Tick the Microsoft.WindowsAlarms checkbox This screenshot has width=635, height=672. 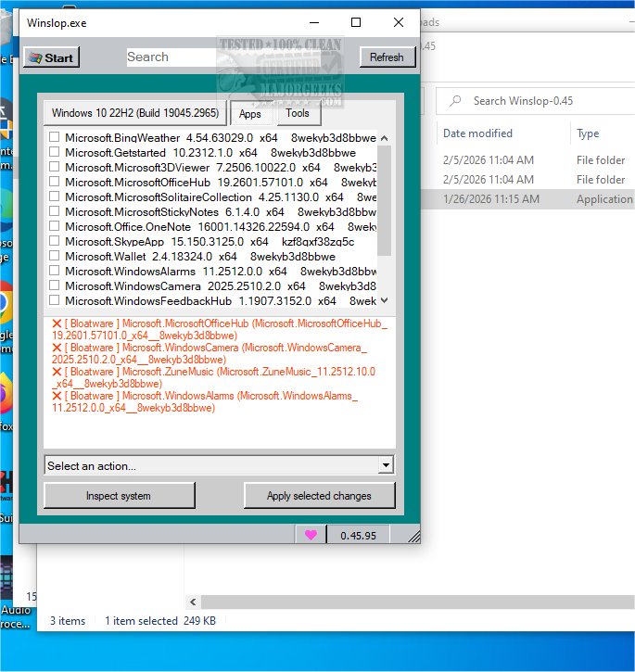point(54,271)
